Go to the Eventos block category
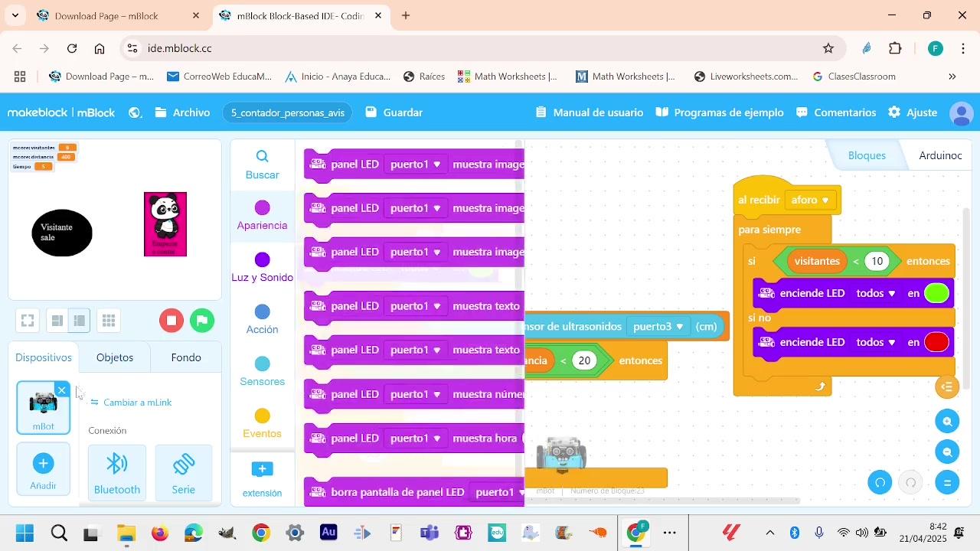Screen dimensions: 980x551 (262, 424)
